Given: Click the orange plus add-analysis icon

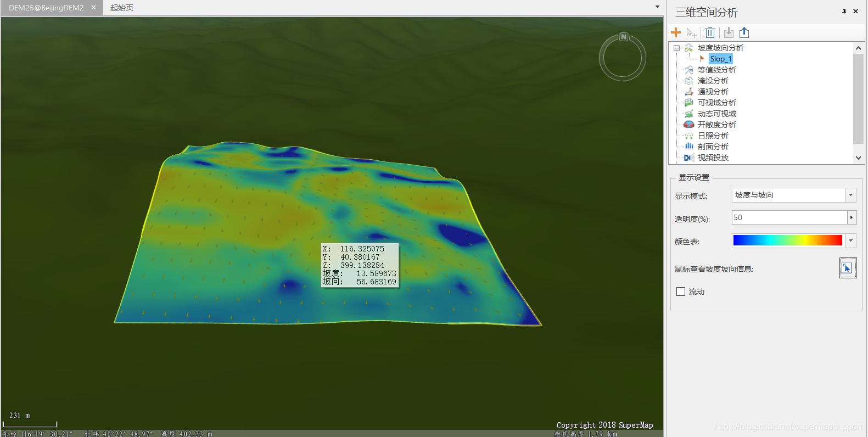Looking at the screenshot, I should (x=676, y=32).
